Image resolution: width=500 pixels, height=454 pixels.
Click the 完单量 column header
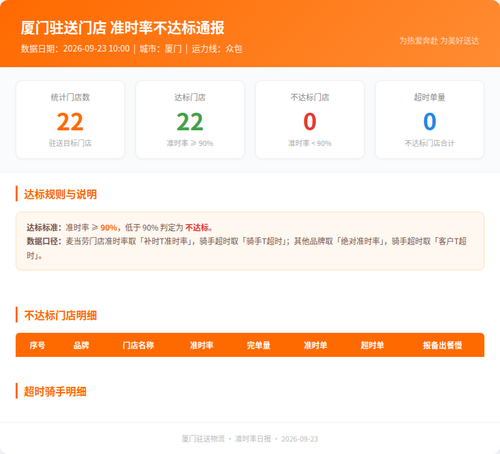[x=259, y=345]
